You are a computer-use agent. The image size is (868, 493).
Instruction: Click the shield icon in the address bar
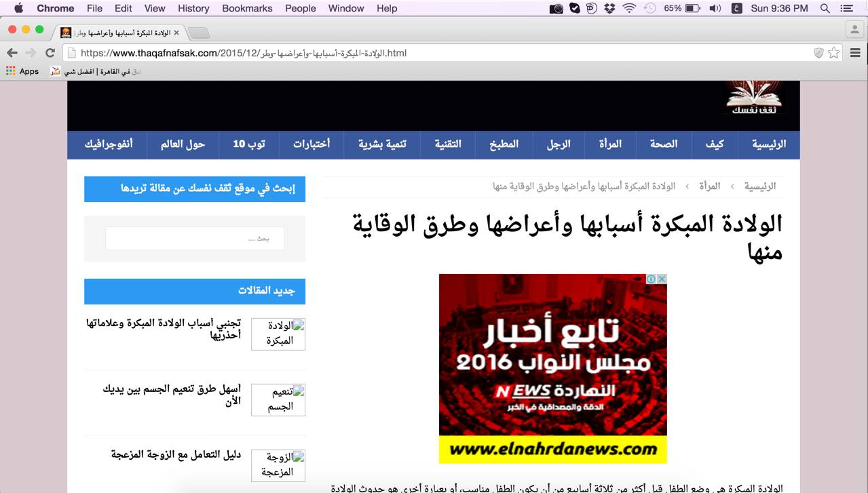tap(818, 53)
